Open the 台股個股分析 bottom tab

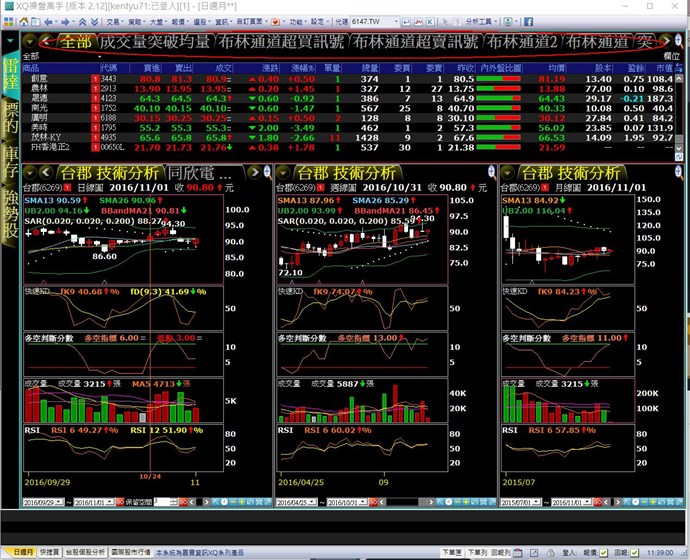(x=86, y=551)
